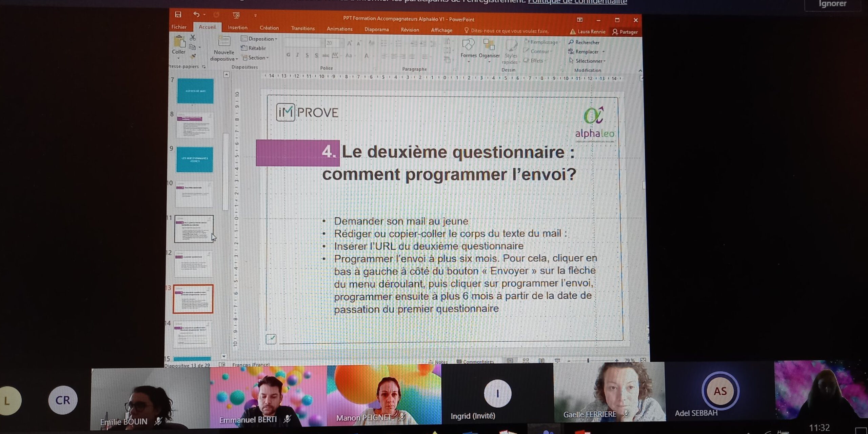The image size is (868, 434).
Task: Open the Insertion ribbon tab
Action: (237, 28)
